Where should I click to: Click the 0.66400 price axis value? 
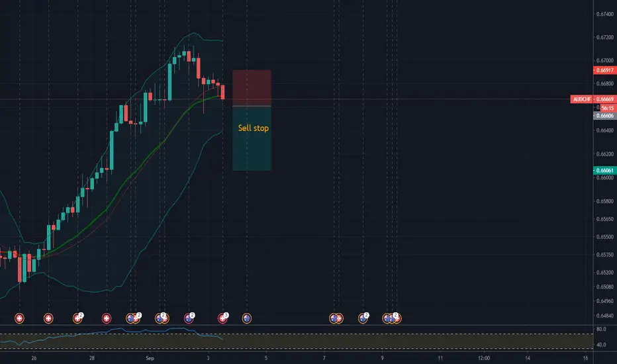[x=605, y=130]
